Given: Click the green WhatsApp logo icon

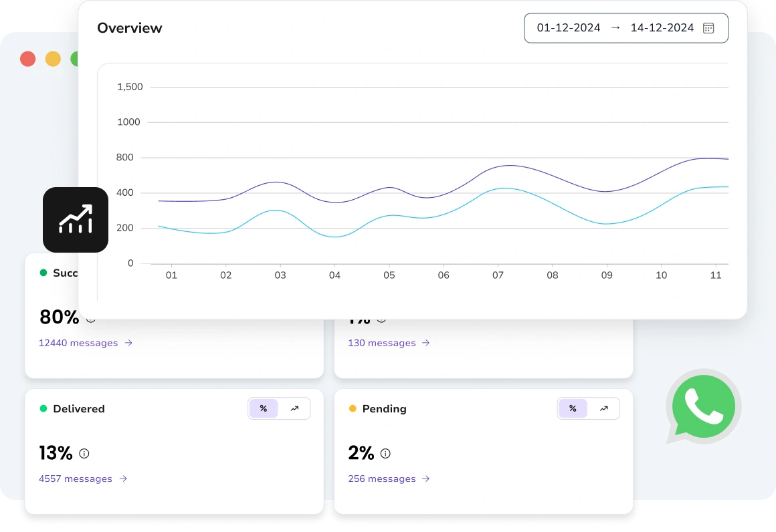Looking at the screenshot, I should (x=703, y=406).
